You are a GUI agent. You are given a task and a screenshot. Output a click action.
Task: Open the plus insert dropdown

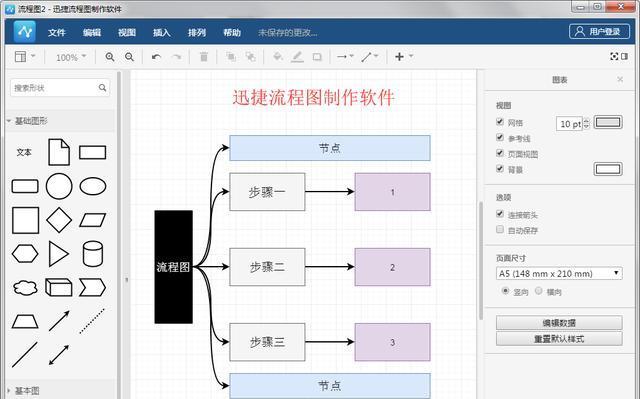404,57
